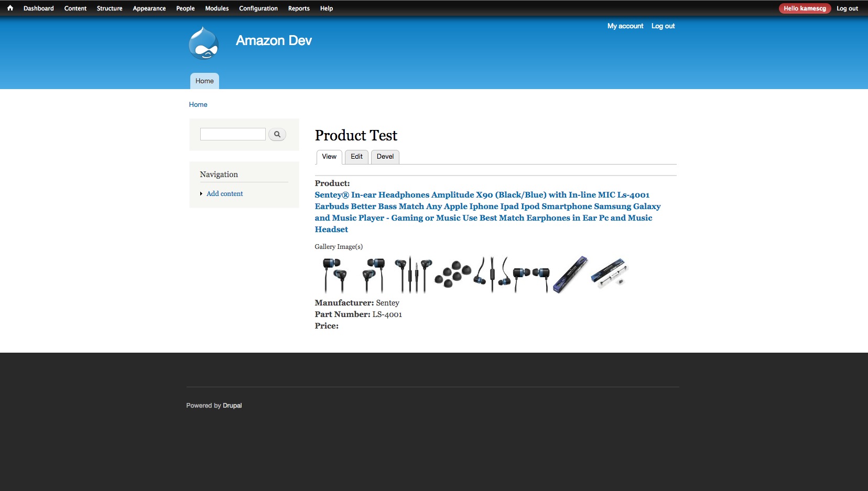
Task: Open the Appearance admin menu item
Action: pos(149,8)
